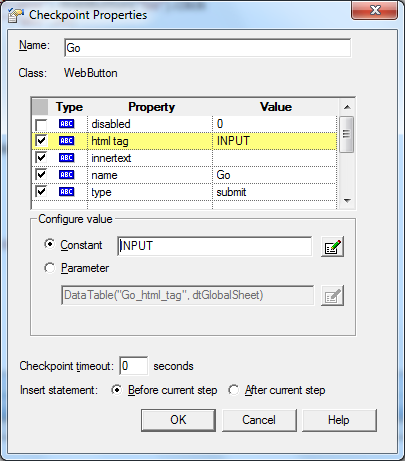Click the disabled parameter options icon
405x461 pixels.
pyautogui.click(x=332, y=296)
